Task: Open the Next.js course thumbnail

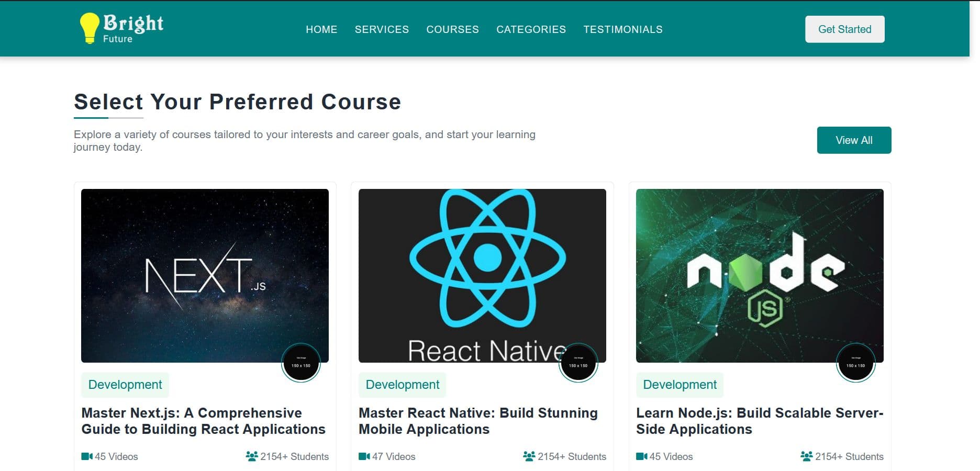Action: 205,276
